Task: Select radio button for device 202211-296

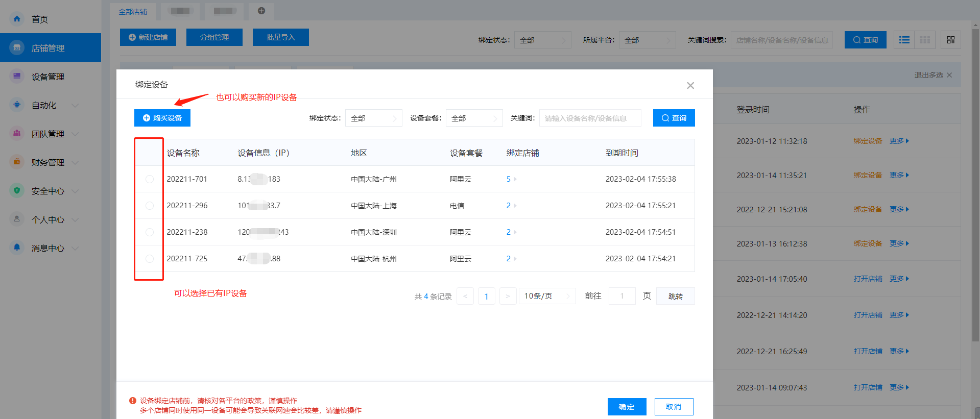Action: point(150,206)
